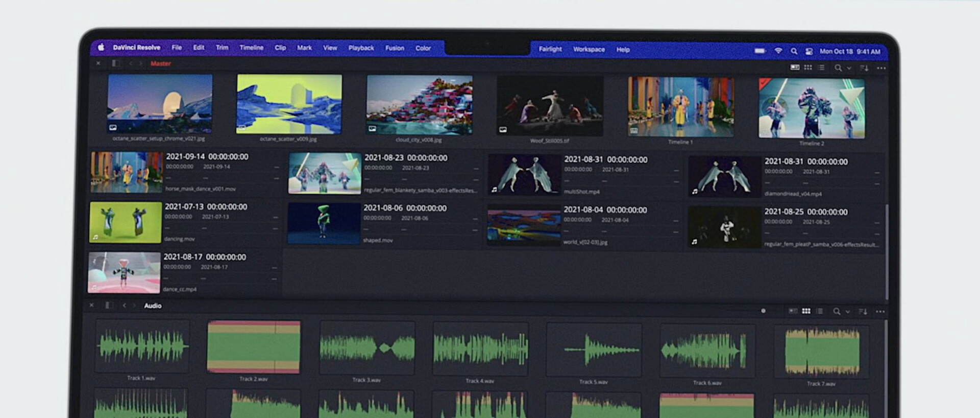Select the Timeline 2 thumbnail
980x418 pixels.
[812, 108]
